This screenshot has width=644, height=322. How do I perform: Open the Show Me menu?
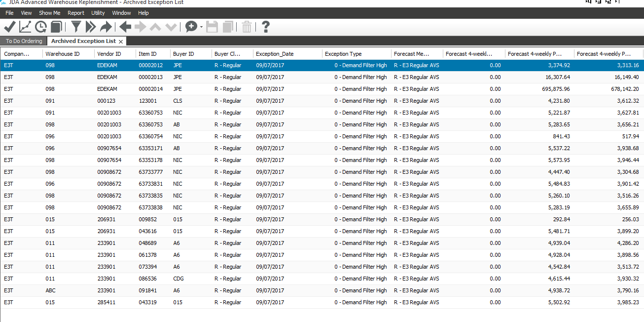pyautogui.click(x=49, y=13)
